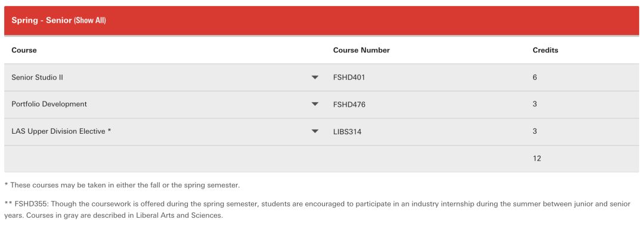Click course number FSHD401

coord(349,78)
